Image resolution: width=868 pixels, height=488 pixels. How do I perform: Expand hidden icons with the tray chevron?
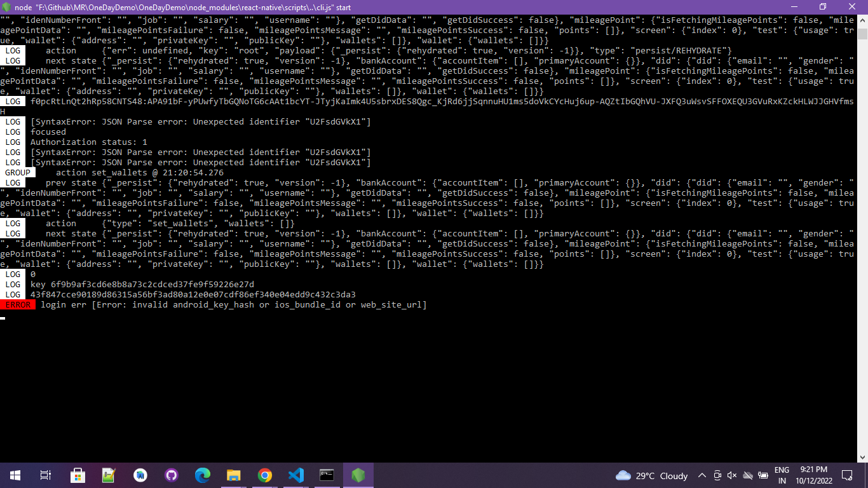tap(702, 475)
